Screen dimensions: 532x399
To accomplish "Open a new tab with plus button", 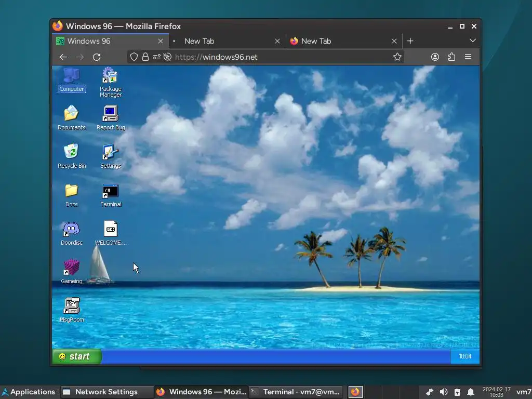I will (410, 41).
